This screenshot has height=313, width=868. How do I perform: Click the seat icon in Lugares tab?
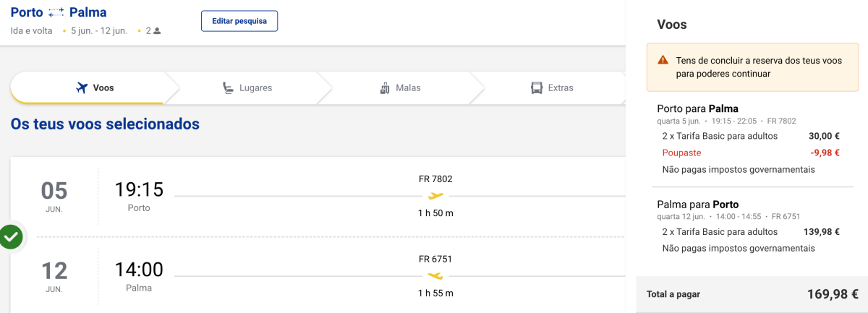pyautogui.click(x=228, y=88)
